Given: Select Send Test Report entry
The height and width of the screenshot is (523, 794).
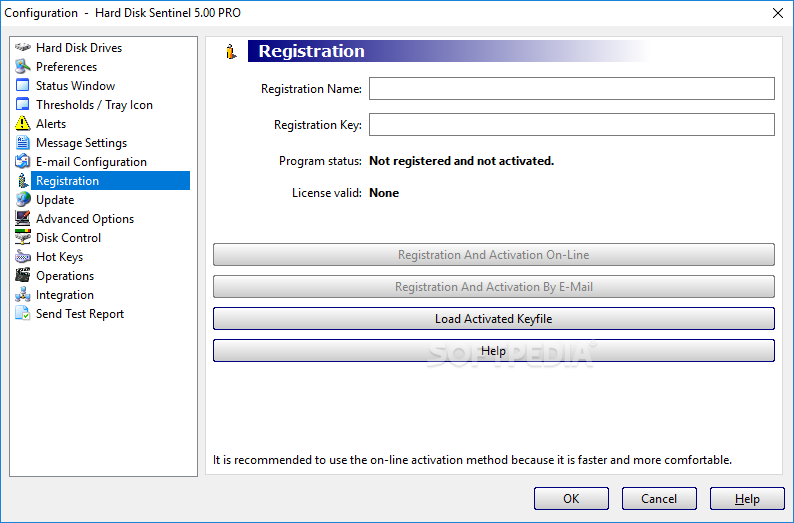Looking at the screenshot, I should 80,314.
